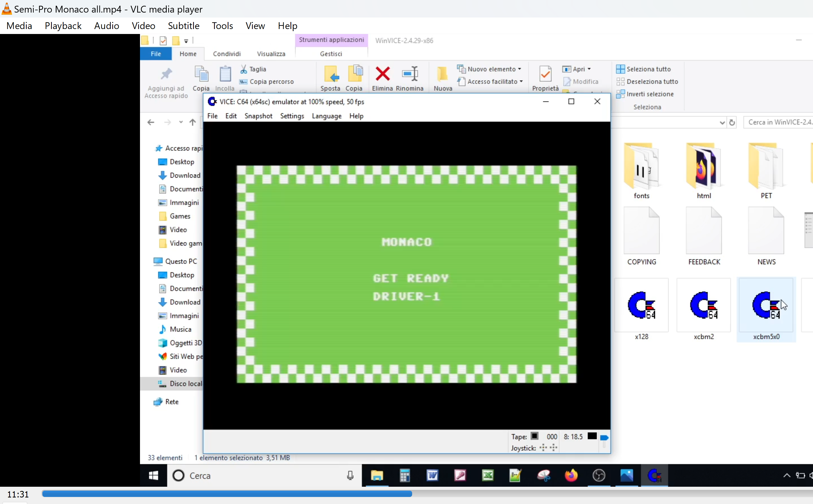
Task: Open the Playback menu in VLC
Action: coord(63,26)
